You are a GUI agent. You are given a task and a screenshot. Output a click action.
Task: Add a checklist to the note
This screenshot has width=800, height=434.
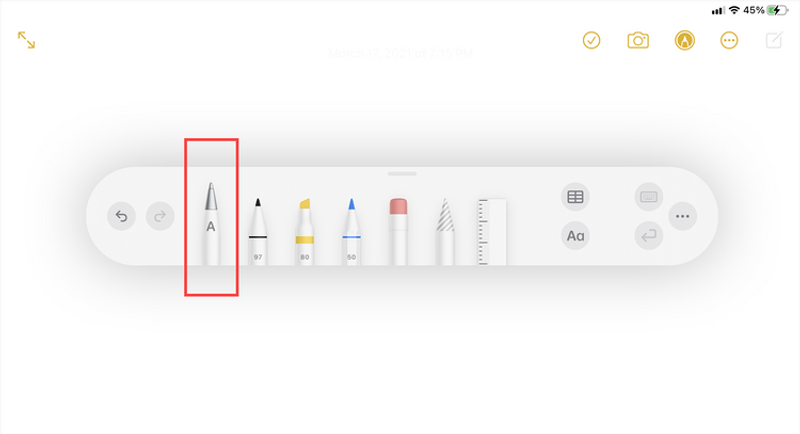point(591,40)
